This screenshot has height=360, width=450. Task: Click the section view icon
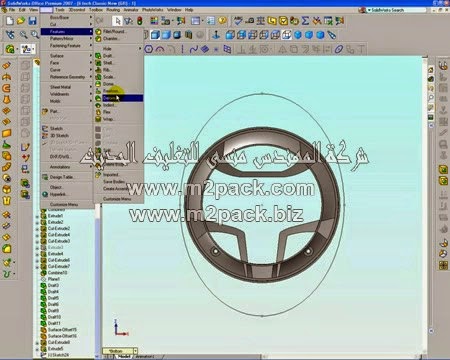coord(189,35)
